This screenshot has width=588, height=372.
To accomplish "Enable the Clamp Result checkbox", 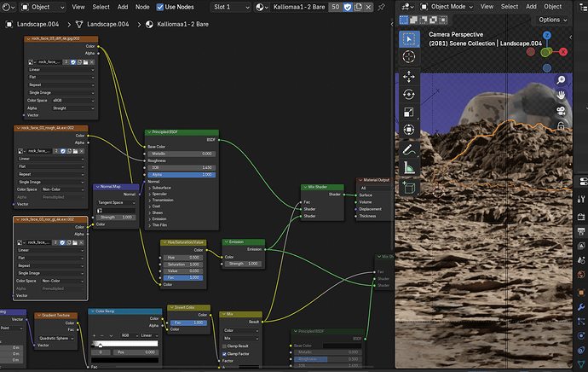I will [x=224, y=346].
